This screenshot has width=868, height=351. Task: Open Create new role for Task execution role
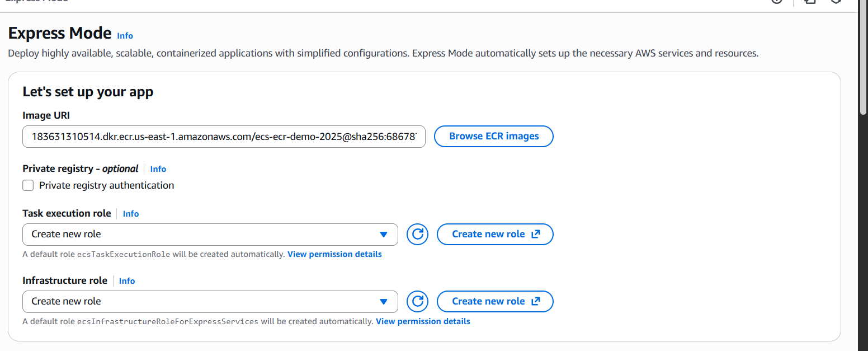(x=495, y=235)
